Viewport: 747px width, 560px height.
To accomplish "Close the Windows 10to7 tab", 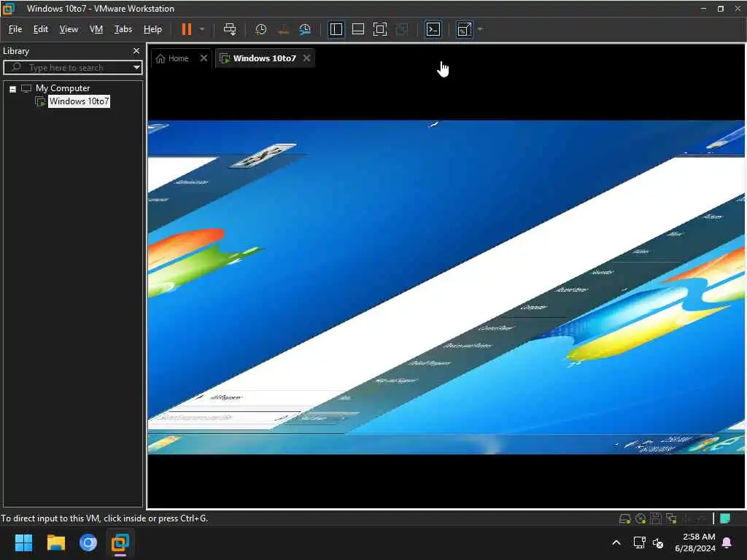I will click(x=307, y=58).
